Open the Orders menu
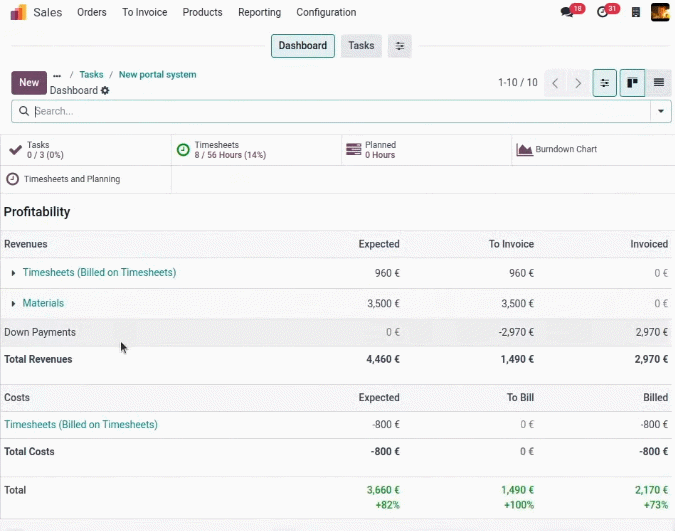Image resolution: width=675 pixels, height=531 pixels. click(x=92, y=12)
